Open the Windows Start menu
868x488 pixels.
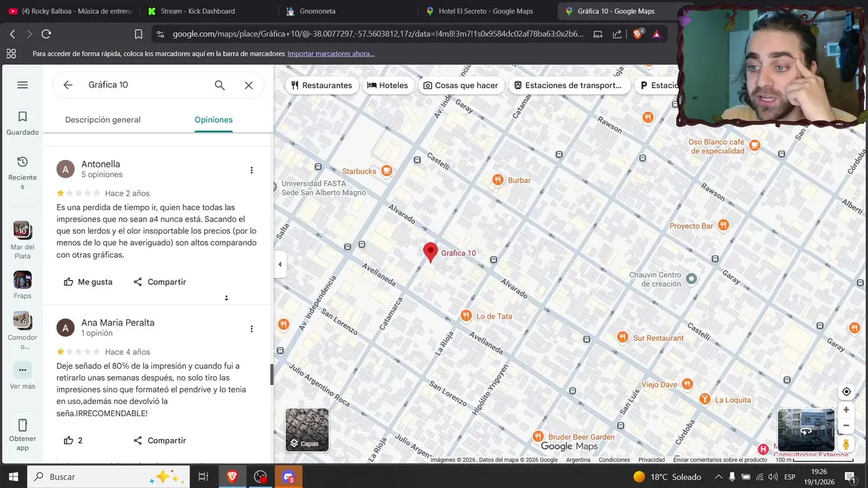pyautogui.click(x=14, y=476)
